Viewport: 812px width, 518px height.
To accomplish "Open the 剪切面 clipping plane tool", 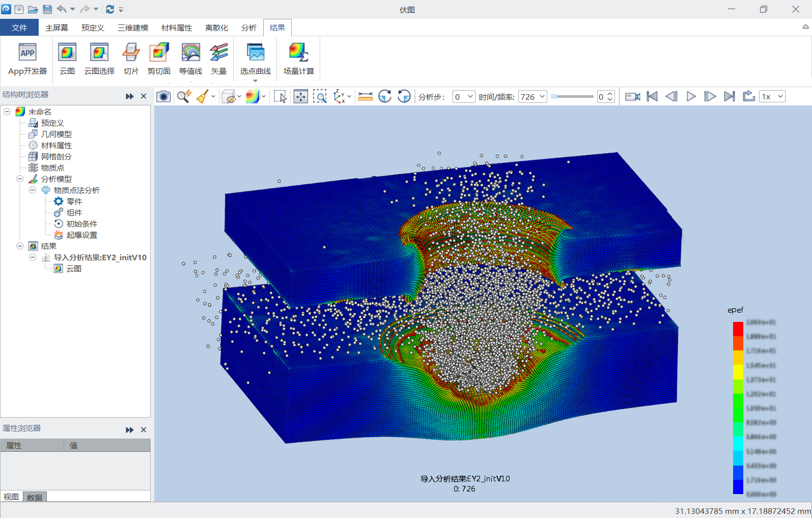I will tap(159, 59).
